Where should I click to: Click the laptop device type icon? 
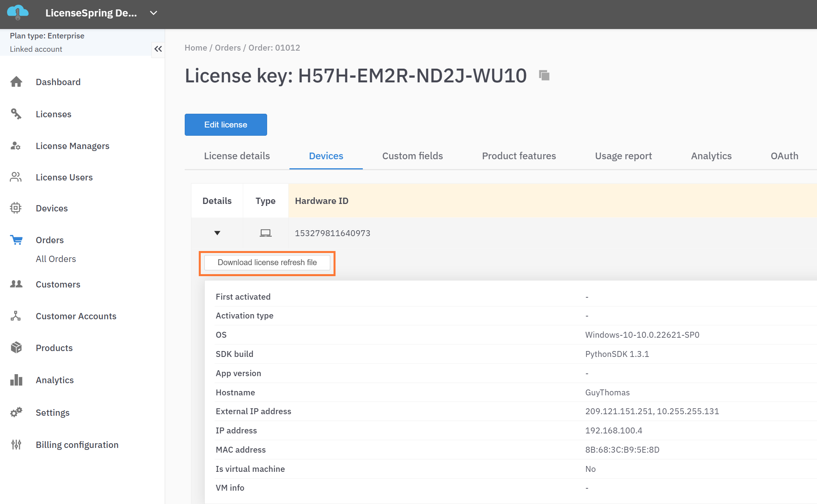(266, 233)
